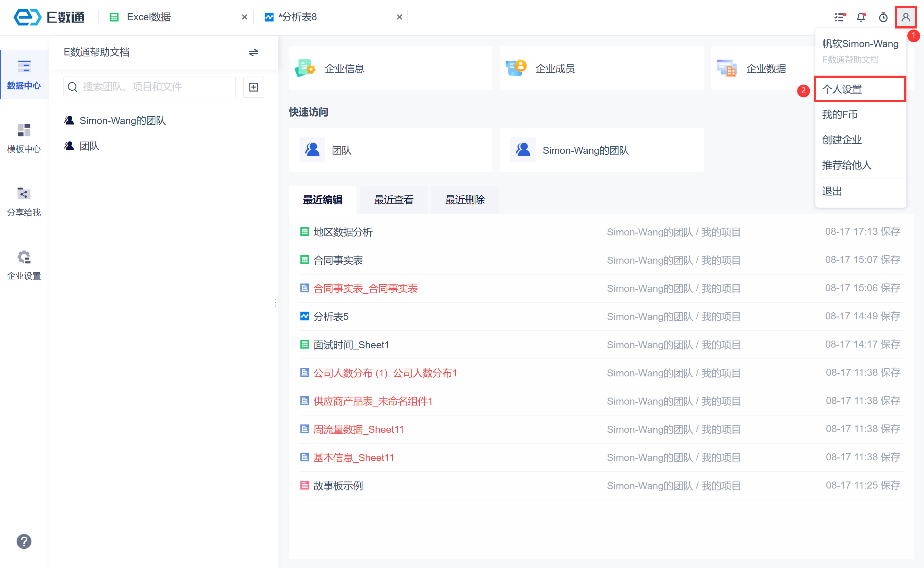924x568 pixels.
Task: Switch to 最近删除 tab
Action: click(x=464, y=200)
